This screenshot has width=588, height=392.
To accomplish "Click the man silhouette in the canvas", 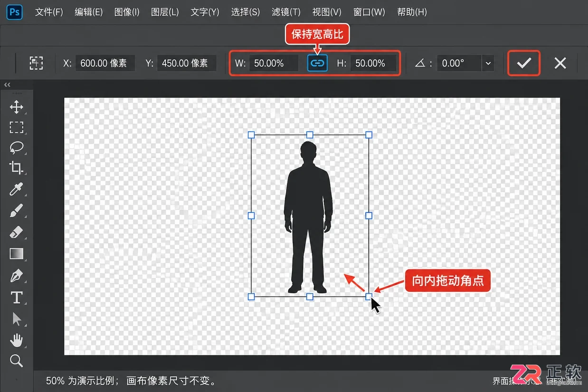I will click(x=308, y=217).
